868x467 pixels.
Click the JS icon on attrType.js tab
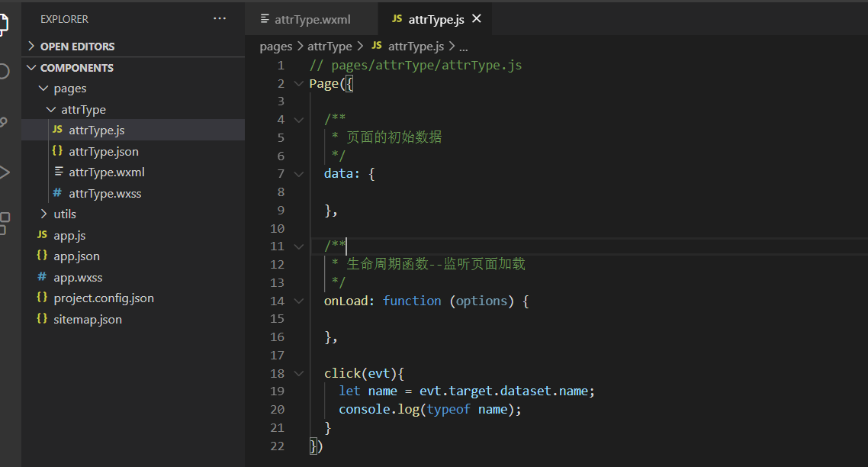coord(397,19)
